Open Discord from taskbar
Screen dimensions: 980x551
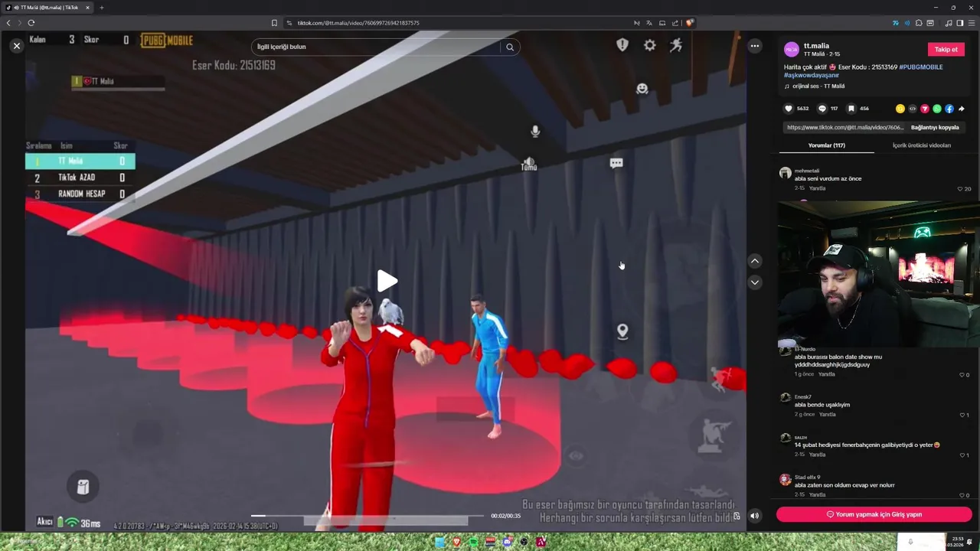[x=507, y=542]
